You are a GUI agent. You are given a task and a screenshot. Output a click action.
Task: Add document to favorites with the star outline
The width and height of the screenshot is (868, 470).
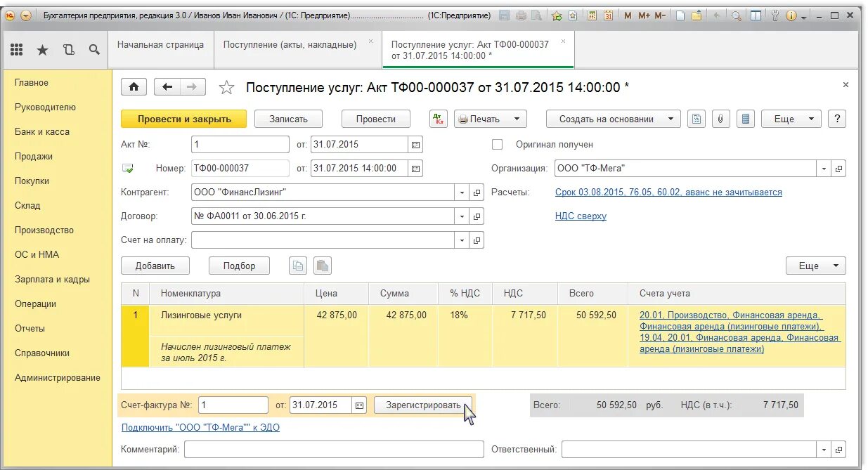click(226, 87)
